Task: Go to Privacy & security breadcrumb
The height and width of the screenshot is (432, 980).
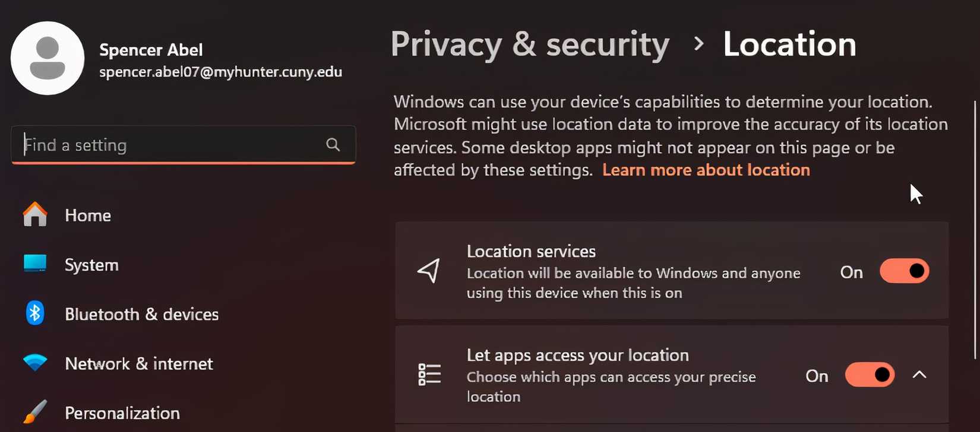Action: 530,44
